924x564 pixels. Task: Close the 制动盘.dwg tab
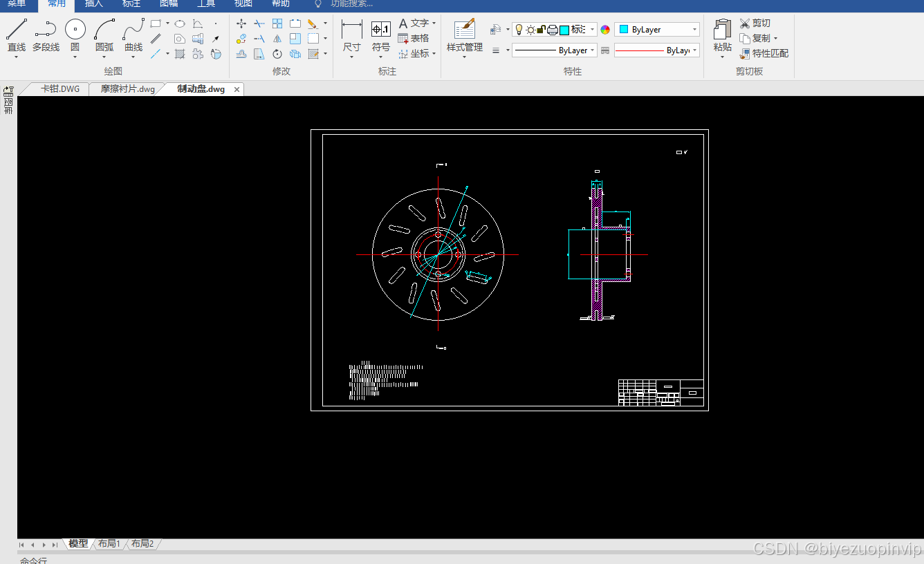point(237,90)
